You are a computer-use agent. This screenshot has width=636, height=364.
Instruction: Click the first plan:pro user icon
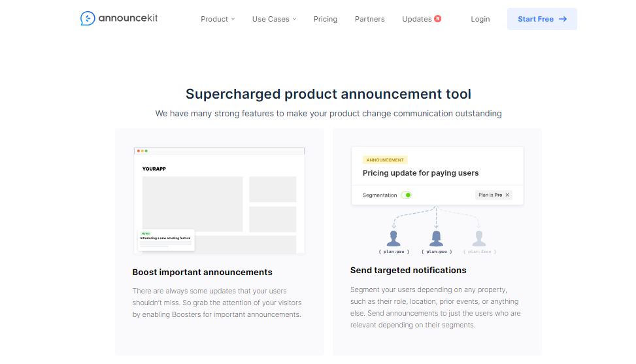[x=393, y=239]
